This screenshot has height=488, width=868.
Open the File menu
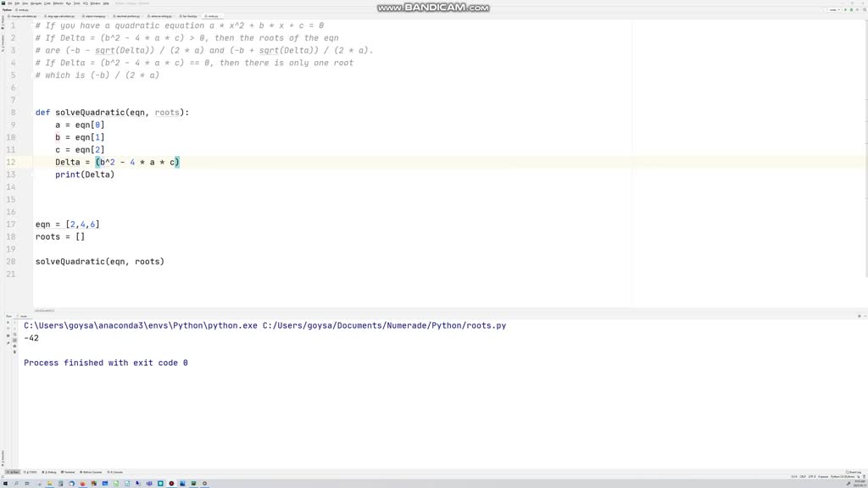[x=8, y=3]
